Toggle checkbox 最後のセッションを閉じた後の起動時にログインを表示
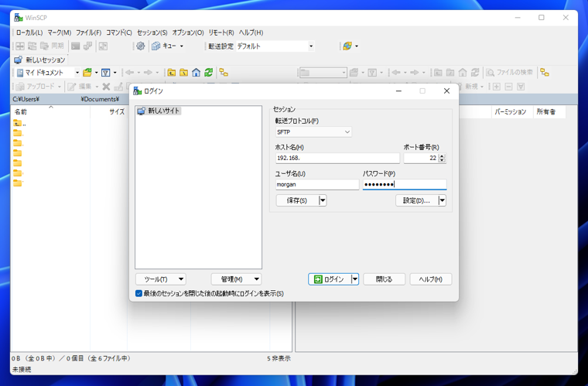The image size is (588, 386). pos(138,293)
